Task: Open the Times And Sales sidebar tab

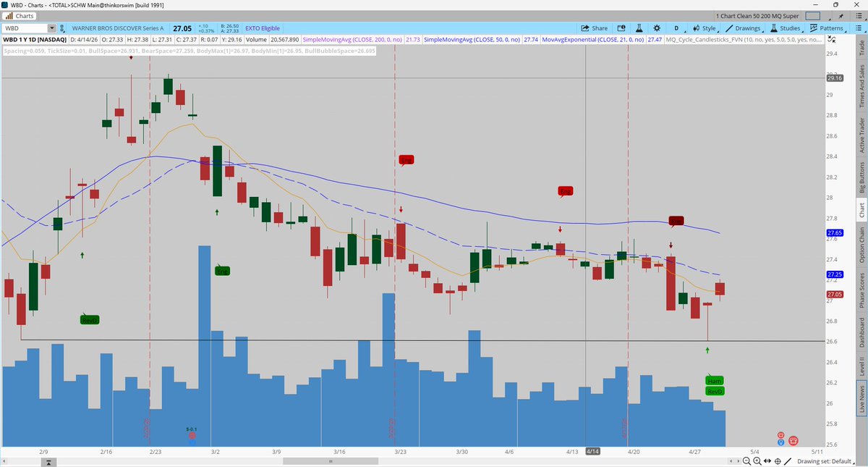Action: (861, 88)
